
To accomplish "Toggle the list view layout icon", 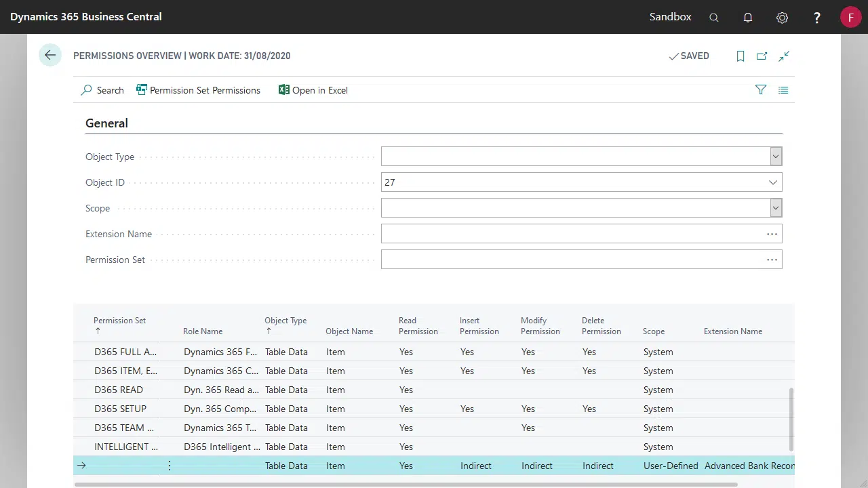I will pos(783,90).
